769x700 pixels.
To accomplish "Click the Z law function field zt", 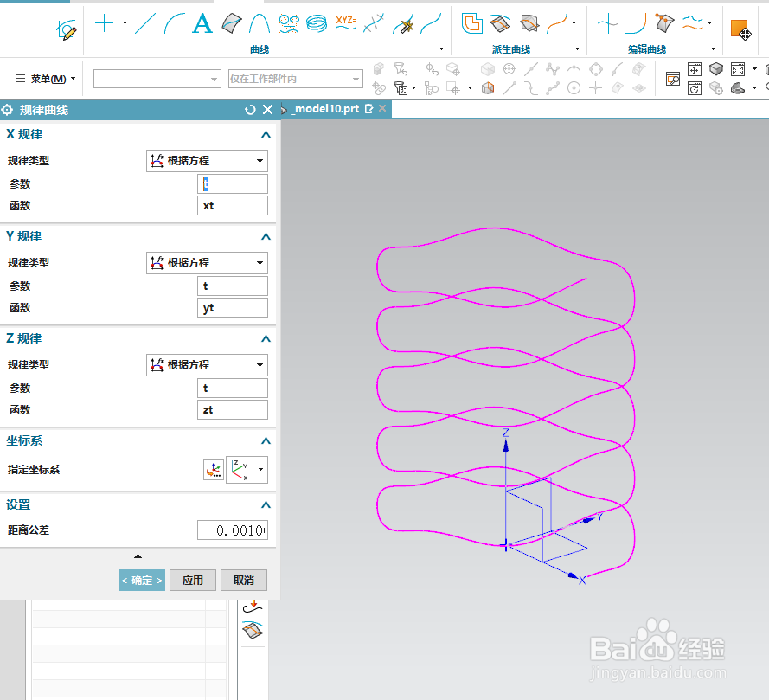I will 233,409.
